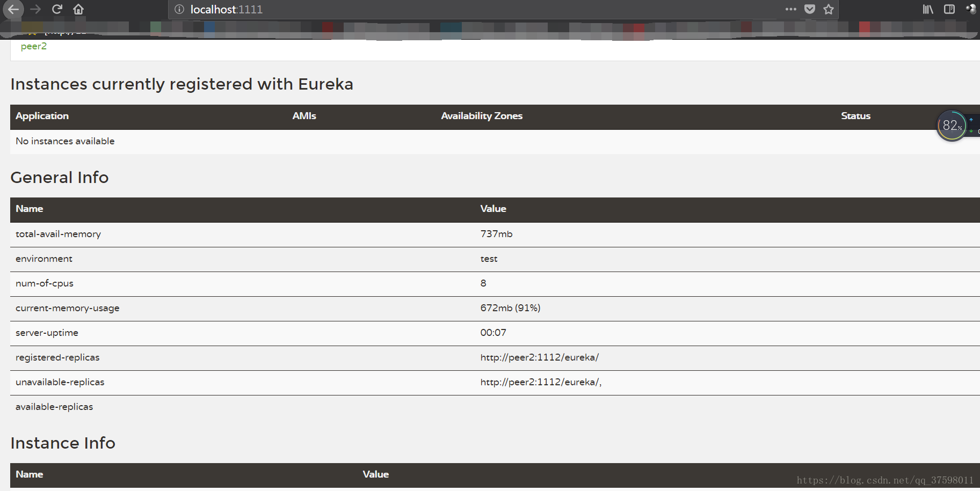Click the 737mb value cell

coord(496,234)
